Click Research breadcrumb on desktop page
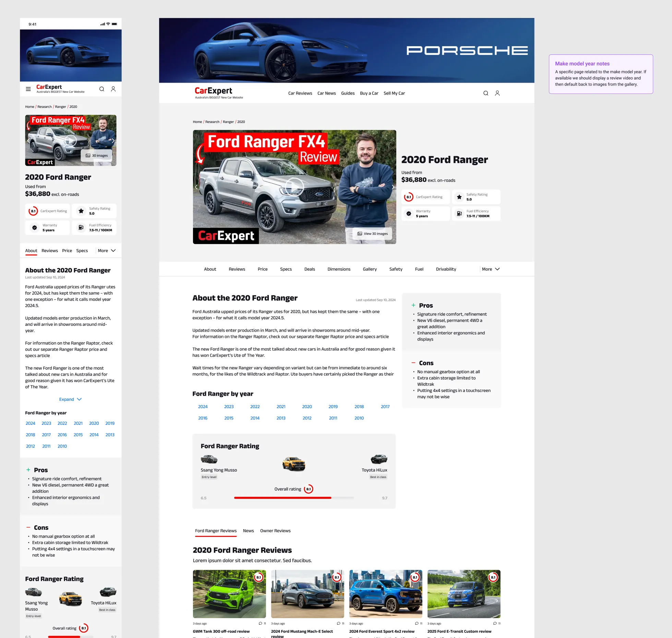This screenshot has width=672, height=638. pyautogui.click(x=212, y=122)
